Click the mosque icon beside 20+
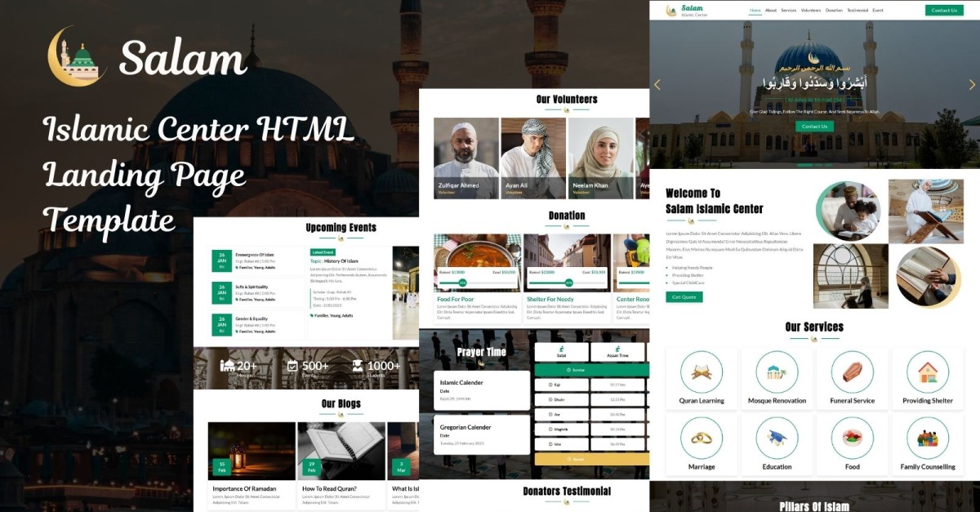Image resolution: width=980 pixels, height=512 pixels. tap(228, 366)
